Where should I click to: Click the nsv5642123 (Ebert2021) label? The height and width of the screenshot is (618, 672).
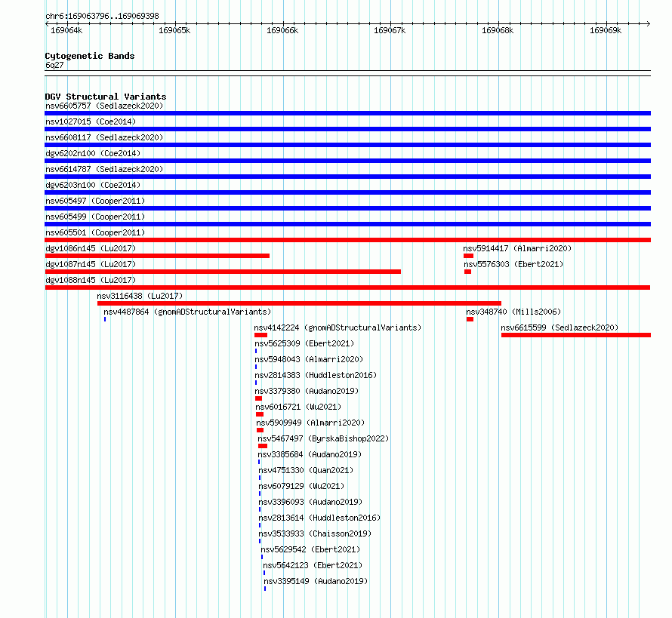[x=313, y=565]
